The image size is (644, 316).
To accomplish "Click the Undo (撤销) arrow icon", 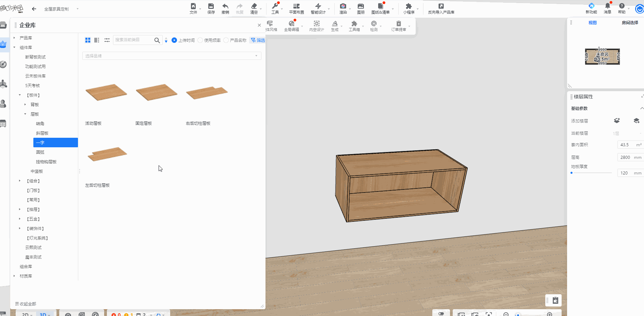I will pyautogui.click(x=225, y=6).
